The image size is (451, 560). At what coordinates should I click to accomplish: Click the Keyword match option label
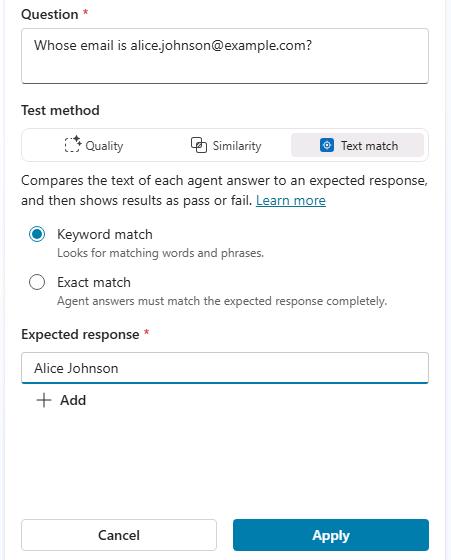(x=105, y=234)
